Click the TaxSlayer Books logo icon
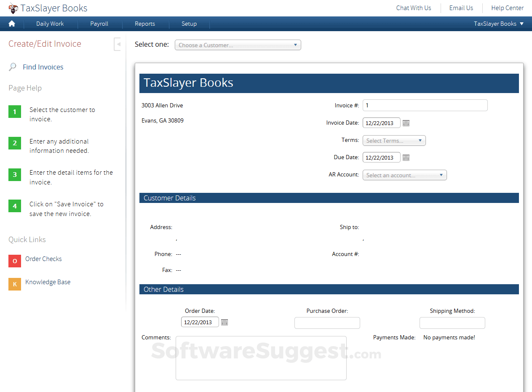Screen dimensions: 532x392 [14, 8]
